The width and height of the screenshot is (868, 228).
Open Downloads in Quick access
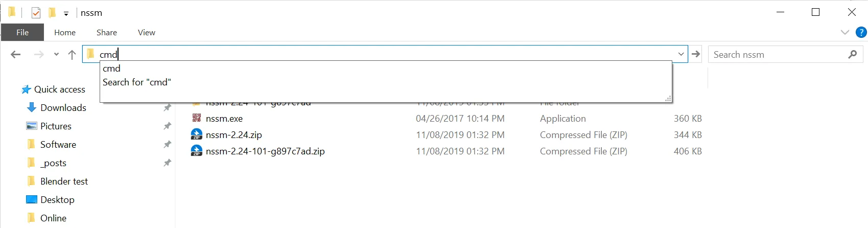[x=63, y=108]
